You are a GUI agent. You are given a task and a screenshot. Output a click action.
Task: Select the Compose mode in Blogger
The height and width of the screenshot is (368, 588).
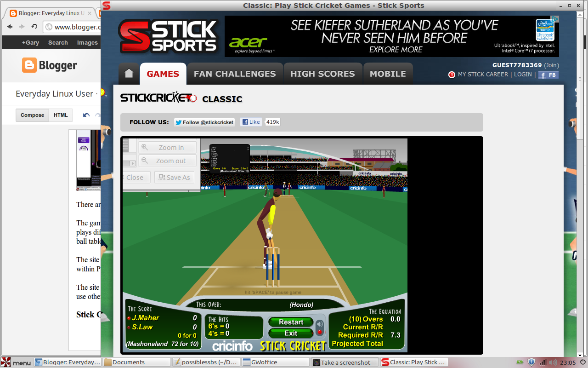tap(32, 115)
